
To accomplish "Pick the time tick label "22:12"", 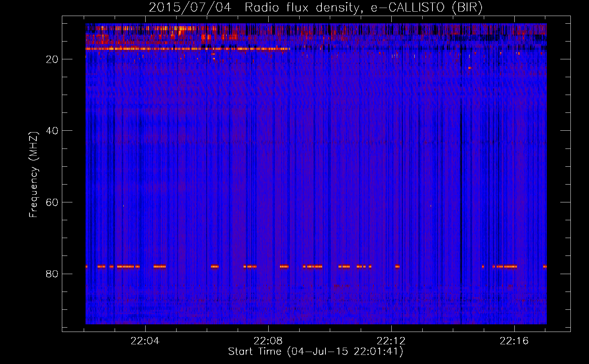I will click(x=391, y=341).
